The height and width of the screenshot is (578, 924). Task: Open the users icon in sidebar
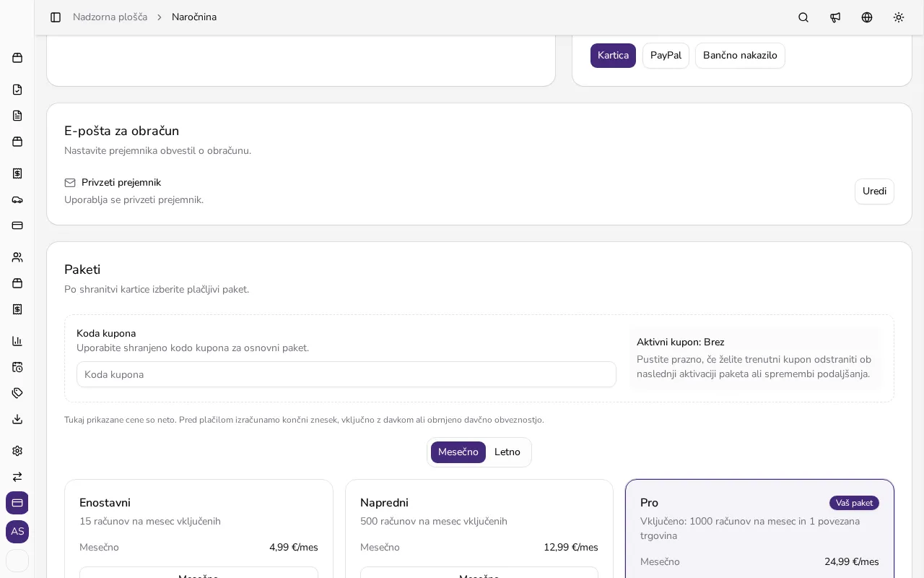pos(17,257)
